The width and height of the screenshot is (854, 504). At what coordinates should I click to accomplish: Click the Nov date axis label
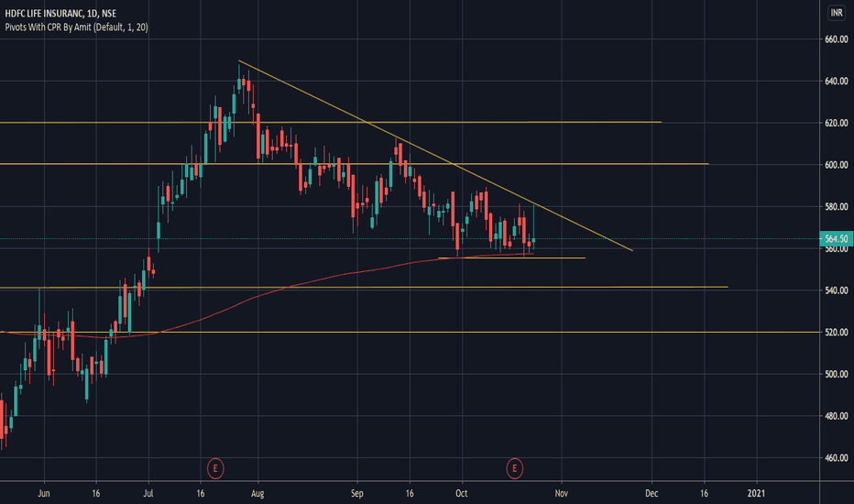tap(561, 493)
